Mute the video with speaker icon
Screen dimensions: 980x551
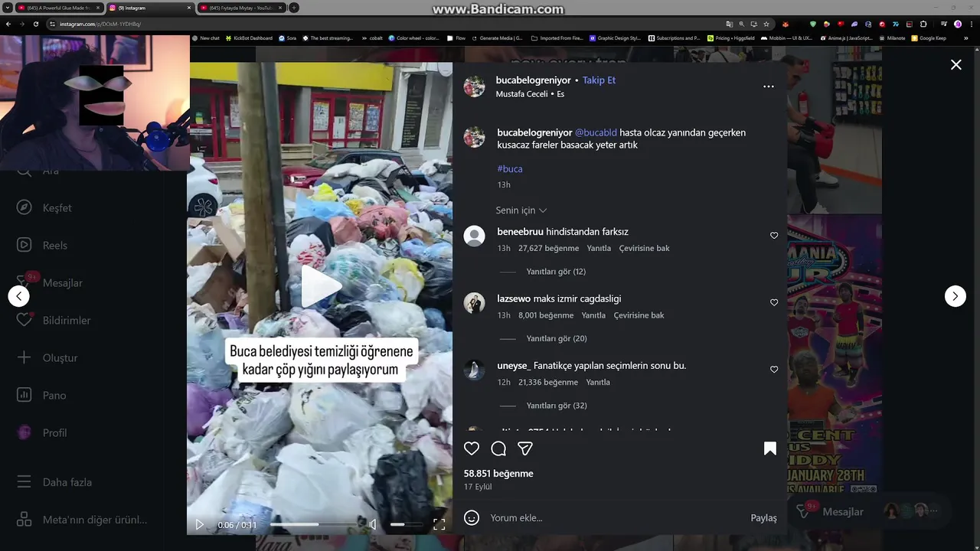tap(373, 525)
